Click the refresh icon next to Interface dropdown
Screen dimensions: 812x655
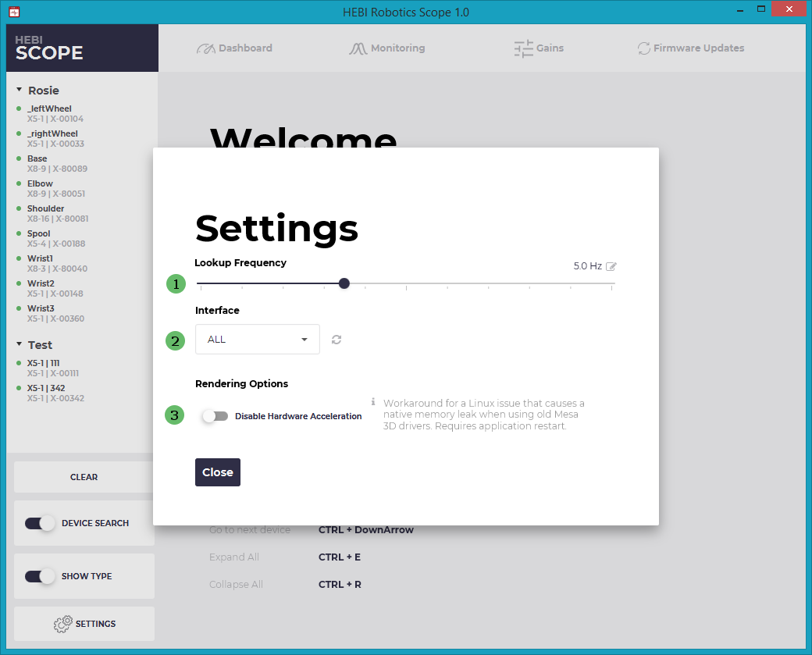click(x=337, y=340)
